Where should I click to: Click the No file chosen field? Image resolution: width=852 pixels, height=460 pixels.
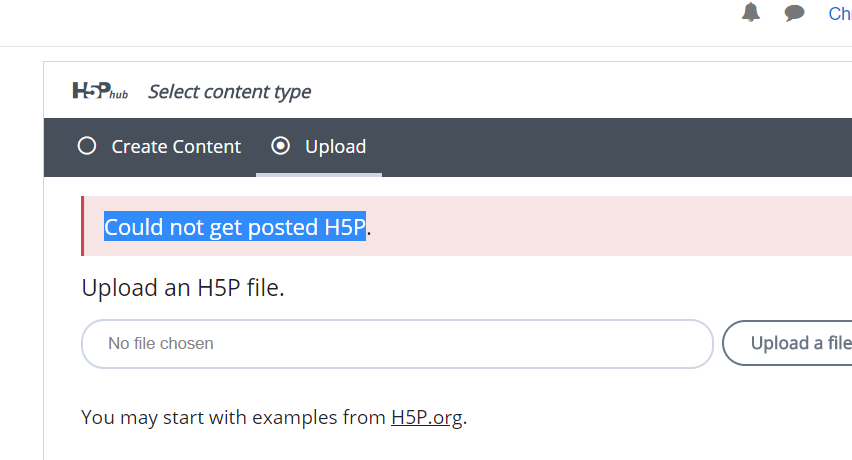pos(397,344)
